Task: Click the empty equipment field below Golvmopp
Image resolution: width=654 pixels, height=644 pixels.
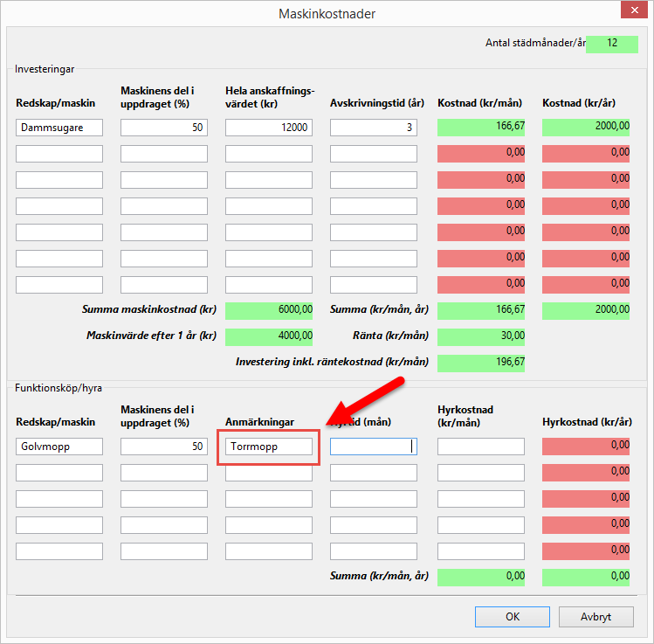Action: click(59, 473)
